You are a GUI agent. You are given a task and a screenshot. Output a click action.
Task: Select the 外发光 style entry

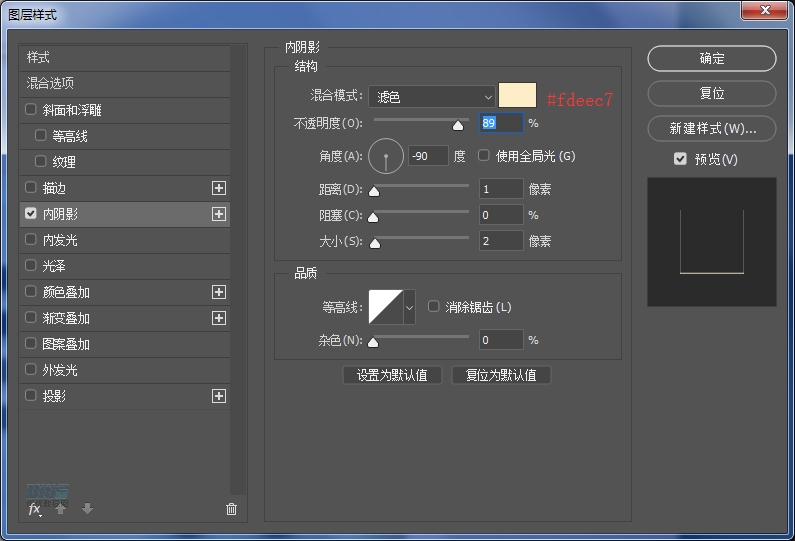pyautogui.click(x=59, y=370)
